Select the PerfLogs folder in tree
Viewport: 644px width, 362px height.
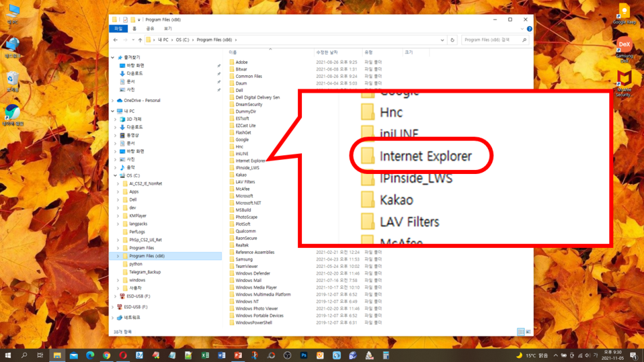click(137, 232)
